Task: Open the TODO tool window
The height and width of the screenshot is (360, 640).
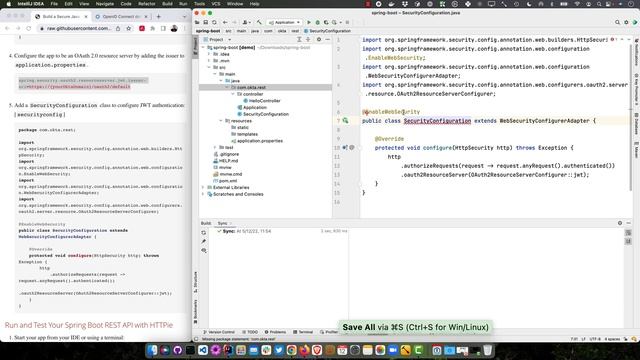Action: 250,332
